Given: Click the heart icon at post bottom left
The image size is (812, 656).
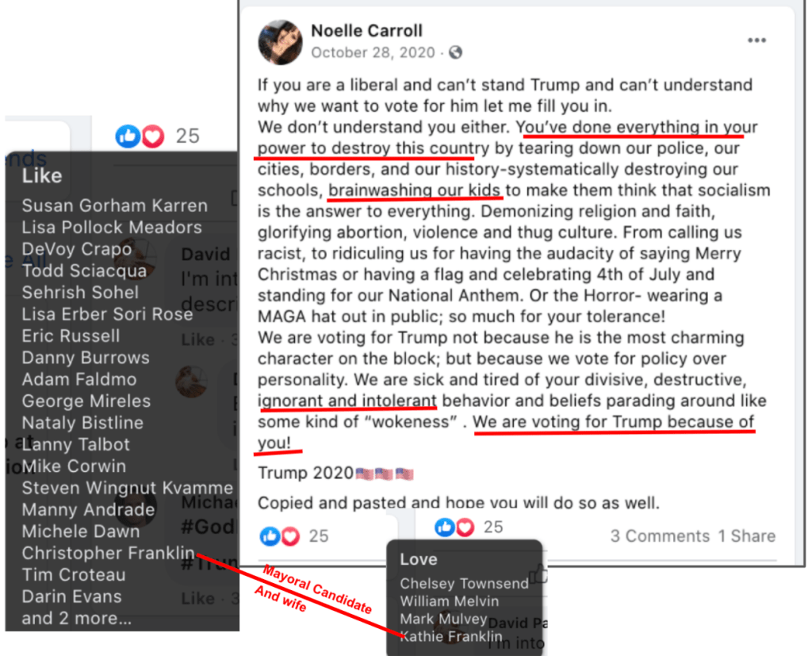Looking at the screenshot, I should [x=290, y=536].
